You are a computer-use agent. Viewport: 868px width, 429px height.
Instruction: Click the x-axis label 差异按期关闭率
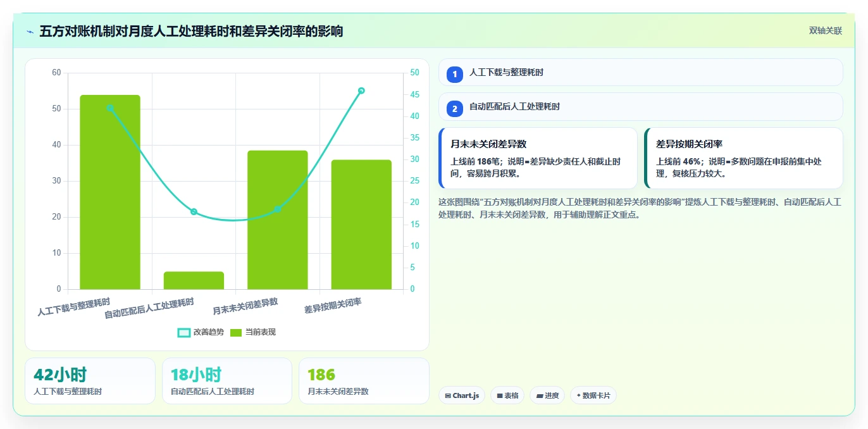click(x=333, y=306)
